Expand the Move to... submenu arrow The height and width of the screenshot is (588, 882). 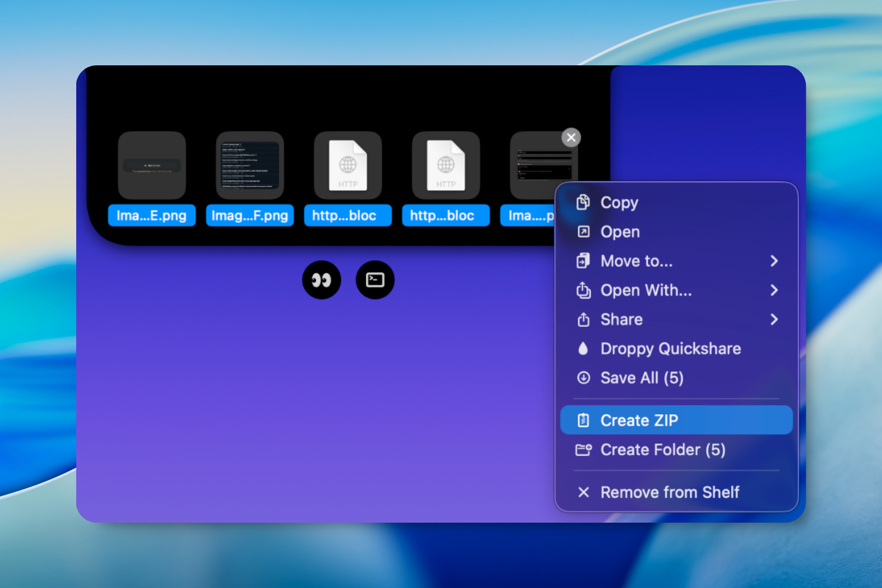pos(774,261)
